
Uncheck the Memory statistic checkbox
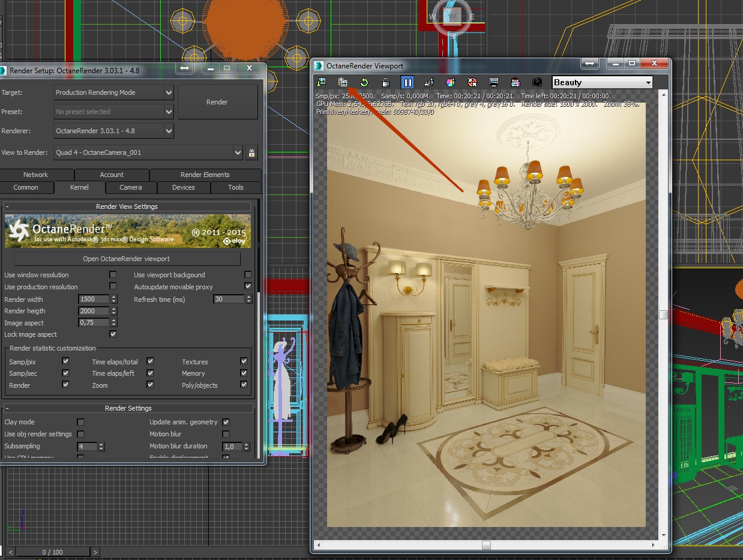point(244,373)
